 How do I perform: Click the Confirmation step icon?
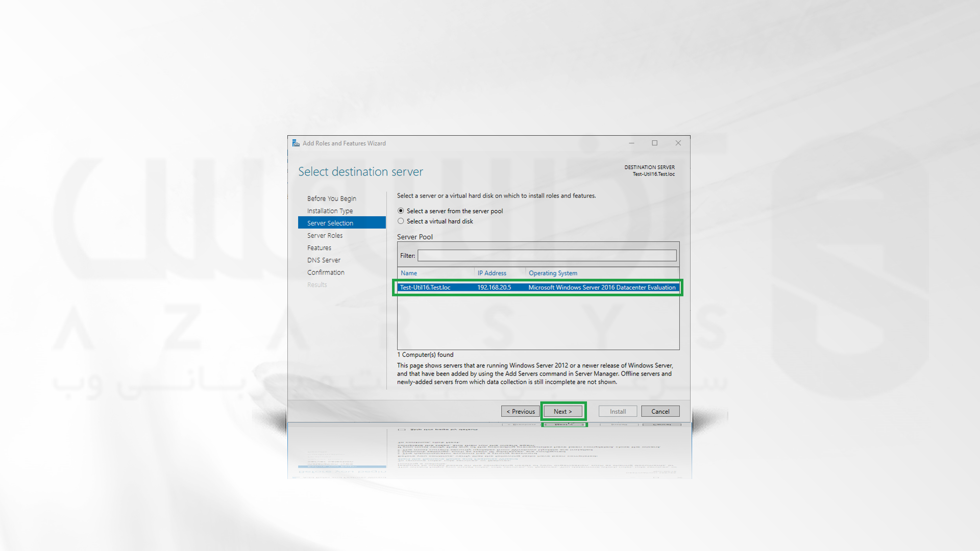[x=326, y=272]
